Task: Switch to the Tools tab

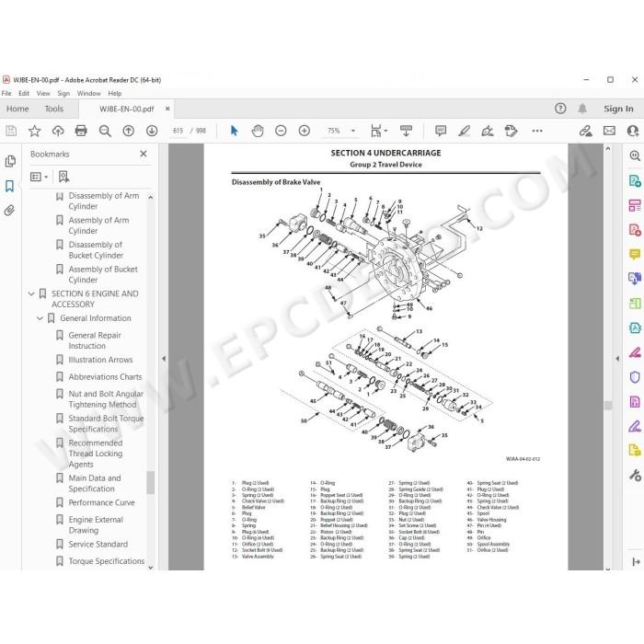Action: pyautogui.click(x=54, y=109)
